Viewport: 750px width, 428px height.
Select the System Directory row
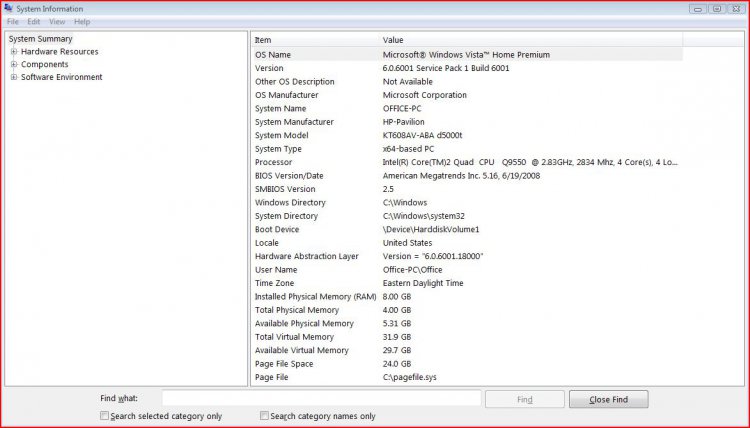coord(467,216)
